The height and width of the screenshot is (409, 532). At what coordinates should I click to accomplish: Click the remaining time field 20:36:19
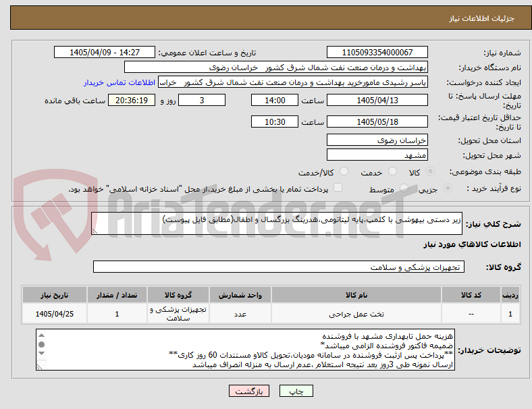(132, 100)
